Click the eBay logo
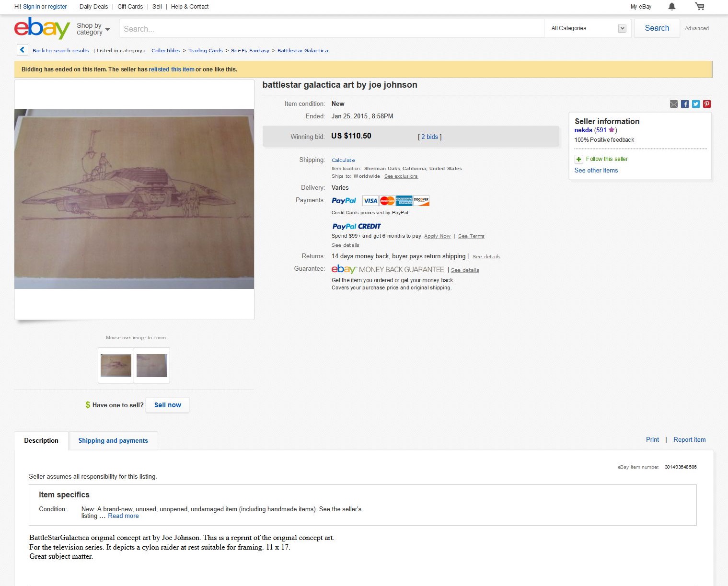 (42, 28)
